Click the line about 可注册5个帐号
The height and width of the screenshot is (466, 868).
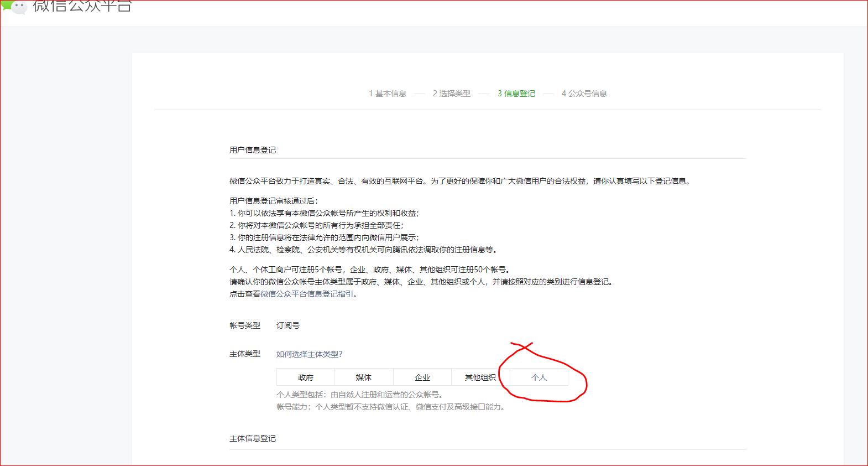tap(370, 270)
